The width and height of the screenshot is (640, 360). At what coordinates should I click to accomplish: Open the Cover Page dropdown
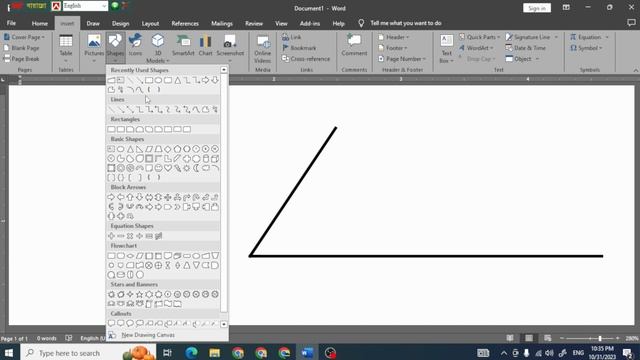pyautogui.click(x=24, y=37)
